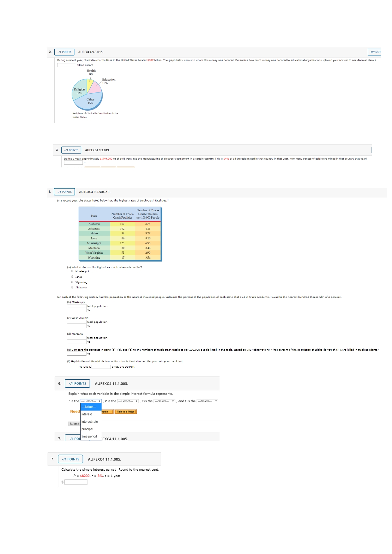
Task: Open the 'P is the' dropdown
Action: coord(128,401)
